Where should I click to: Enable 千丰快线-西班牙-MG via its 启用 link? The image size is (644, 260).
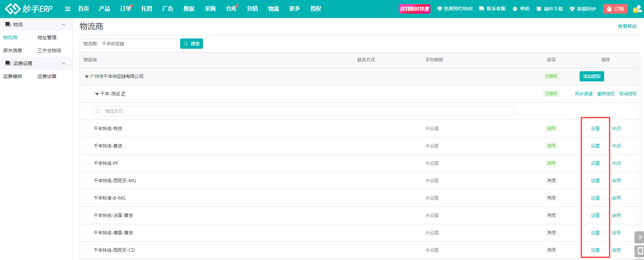[616, 181]
